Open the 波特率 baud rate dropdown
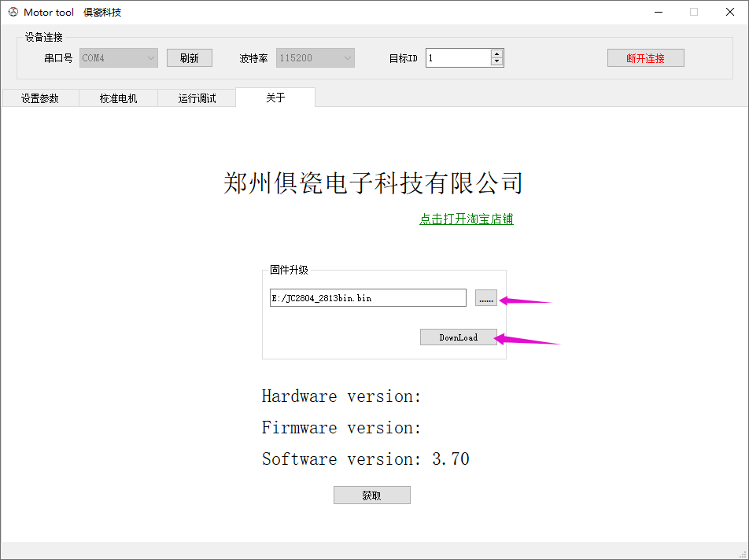The image size is (749, 560). point(347,57)
